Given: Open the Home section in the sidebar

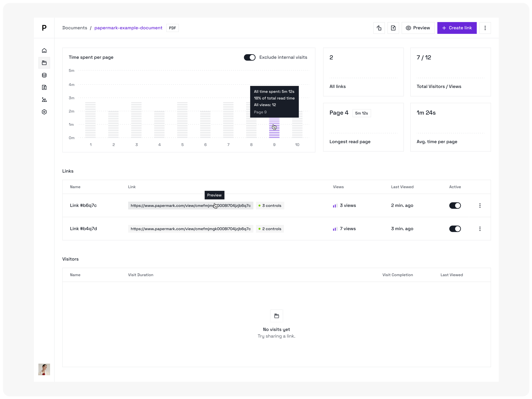Looking at the screenshot, I should pyautogui.click(x=44, y=51).
